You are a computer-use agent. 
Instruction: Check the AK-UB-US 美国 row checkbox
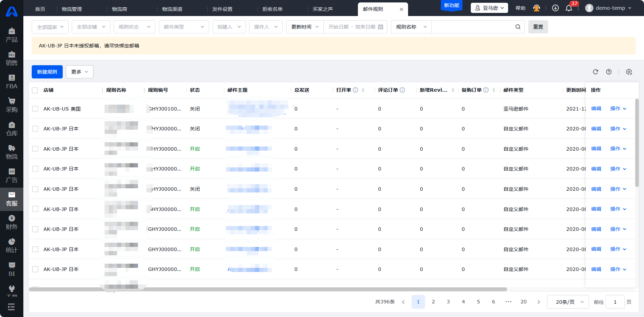point(35,109)
